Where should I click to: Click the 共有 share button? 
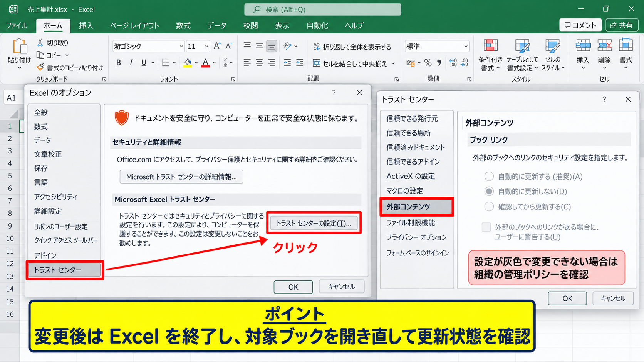(x=622, y=25)
